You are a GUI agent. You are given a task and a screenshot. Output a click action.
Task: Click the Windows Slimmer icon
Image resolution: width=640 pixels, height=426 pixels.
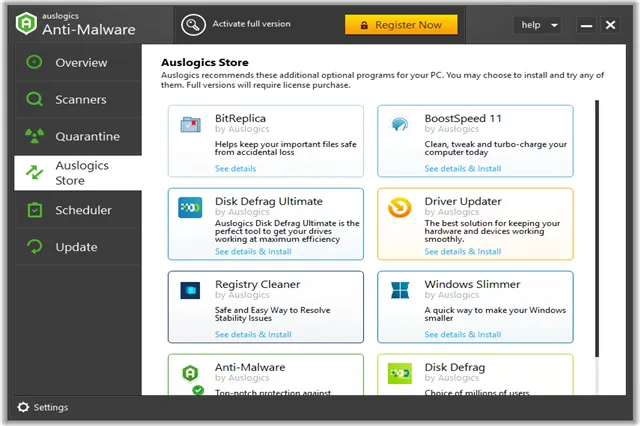pyautogui.click(x=400, y=291)
